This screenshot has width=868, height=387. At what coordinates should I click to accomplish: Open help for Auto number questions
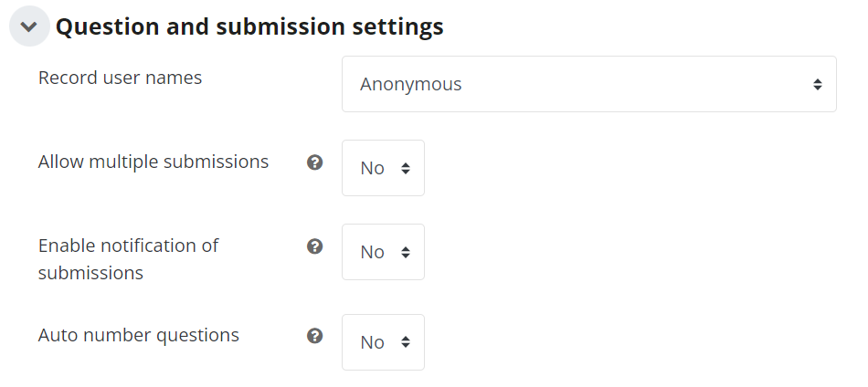[315, 336]
